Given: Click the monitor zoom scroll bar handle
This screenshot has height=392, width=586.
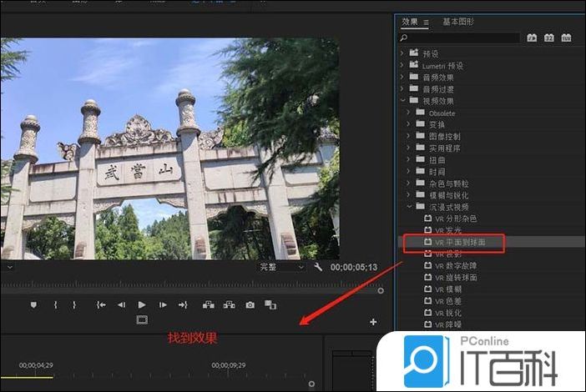Looking at the screenshot, I should [381, 290].
